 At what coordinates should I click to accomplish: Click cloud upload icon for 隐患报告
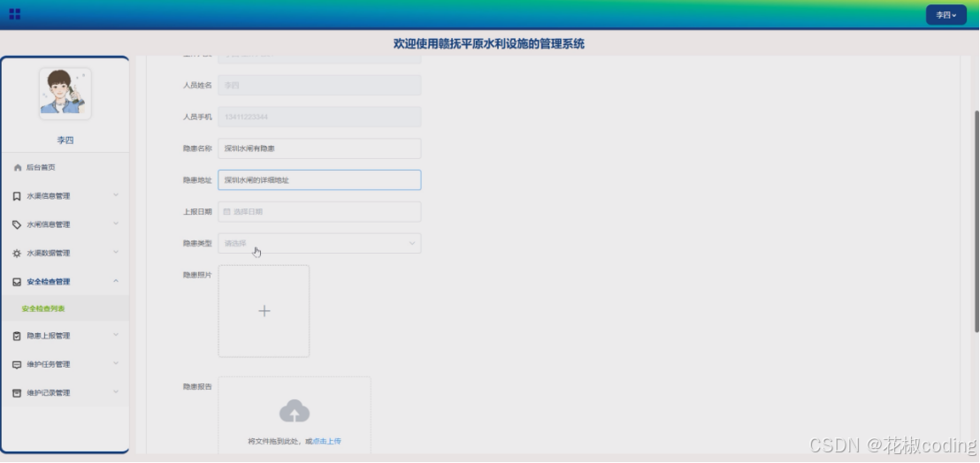[295, 411]
